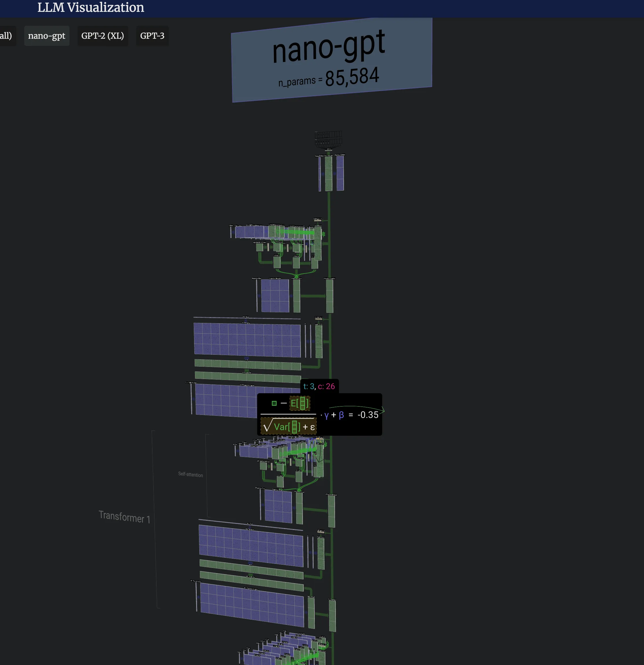Click the -0.35 result value
This screenshot has width=644, height=665.
(368, 415)
